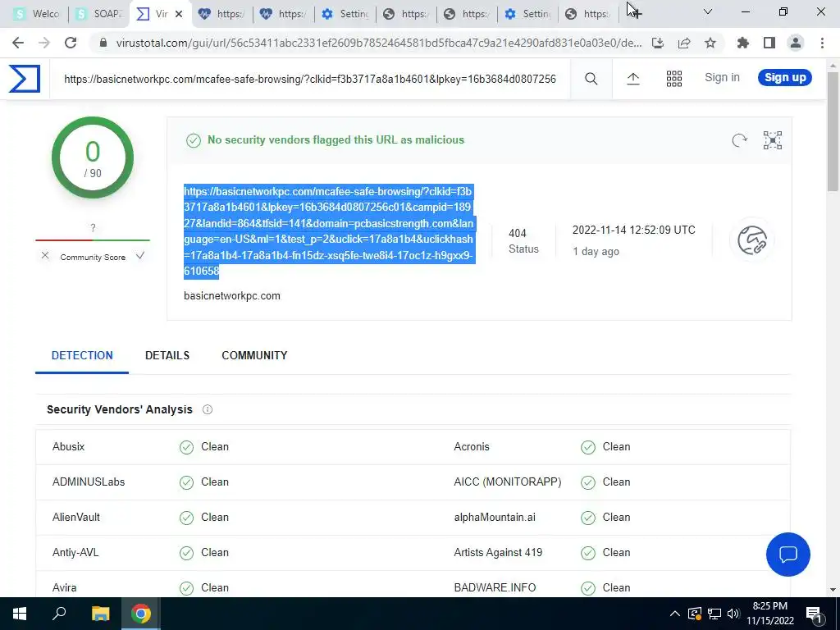
Task: Click the 2022-11-14 12:52:09 UTC timestamp
Action: point(634,231)
